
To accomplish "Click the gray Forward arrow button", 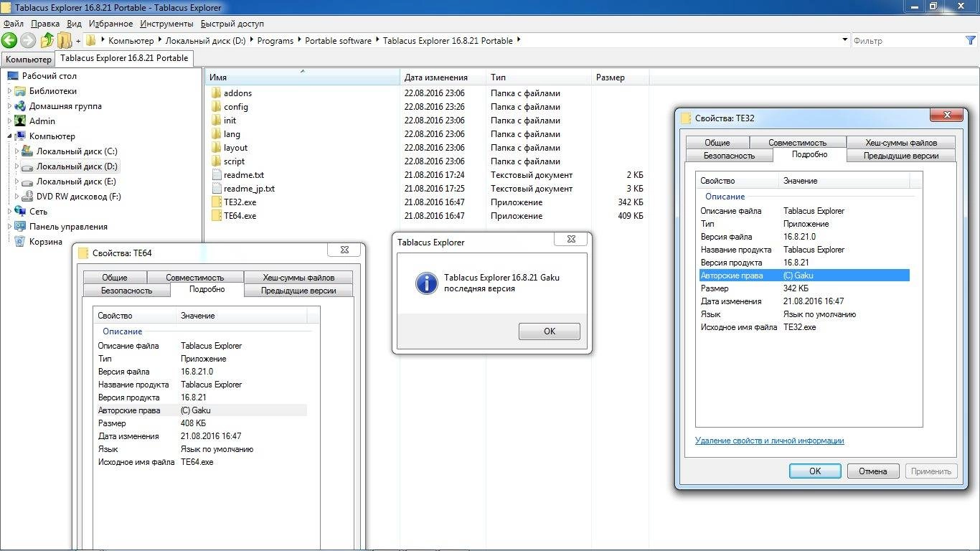I will pyautogui.click(x=28, y=40).
